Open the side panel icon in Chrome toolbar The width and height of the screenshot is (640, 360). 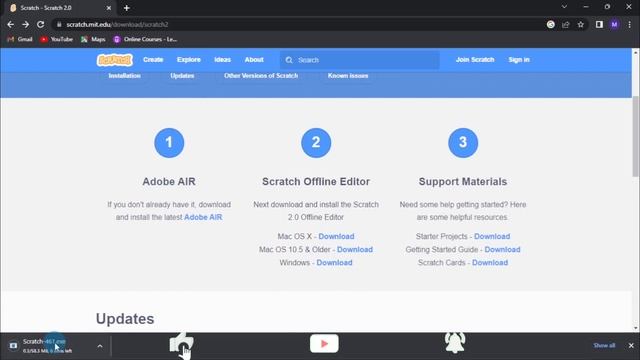pos(599,24)
